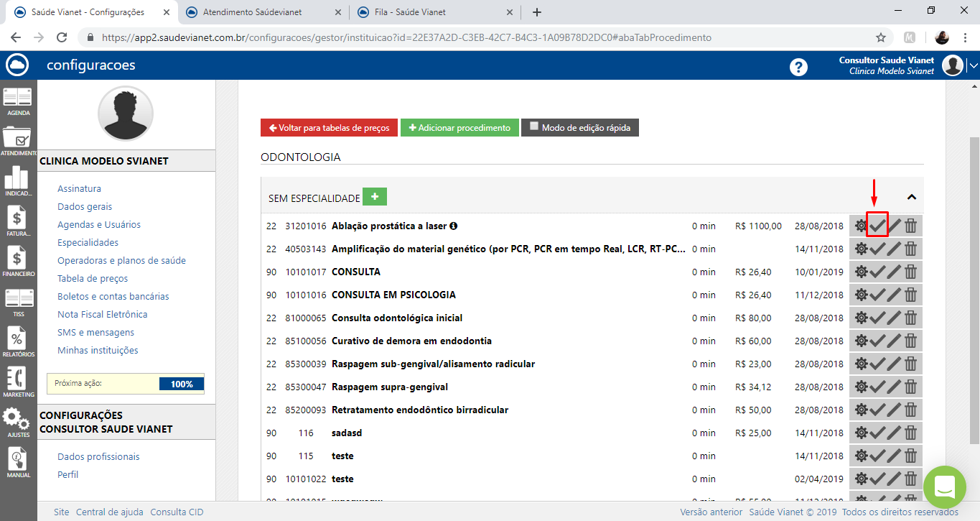Open Dados profissionais link
Viewport: 980px width, 521px height.
[98, 457]
